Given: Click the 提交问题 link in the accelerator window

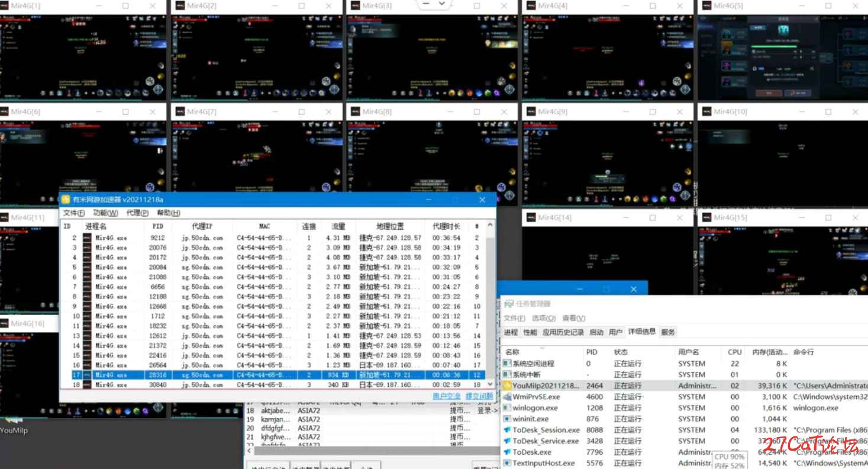Looking at the screenshot, I should (x=479, y=396).
